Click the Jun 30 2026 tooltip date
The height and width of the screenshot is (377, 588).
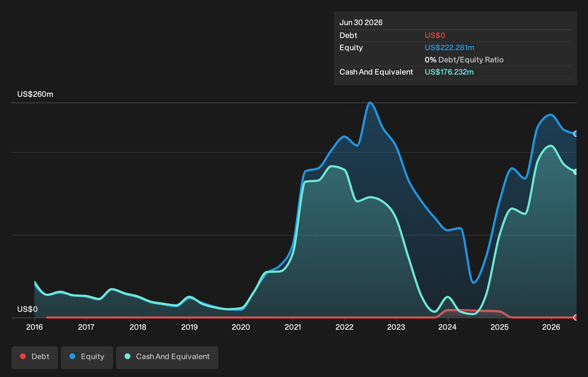point(361,23)
